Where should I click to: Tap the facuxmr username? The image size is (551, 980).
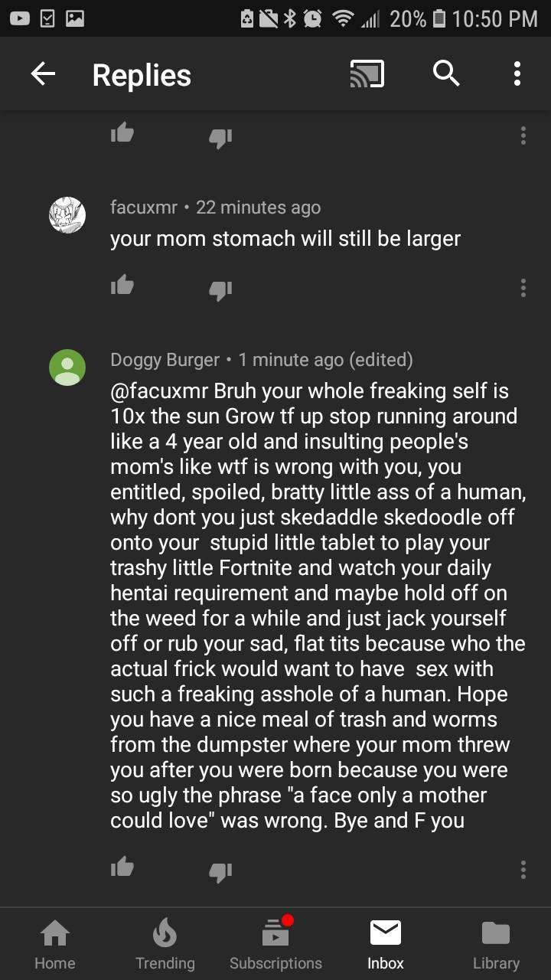point(144,207)
